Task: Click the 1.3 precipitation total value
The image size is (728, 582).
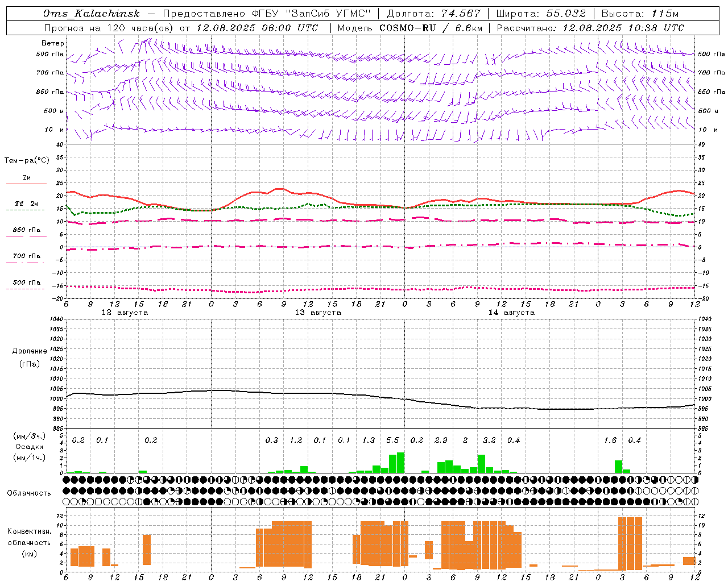Action: (369, 440)
